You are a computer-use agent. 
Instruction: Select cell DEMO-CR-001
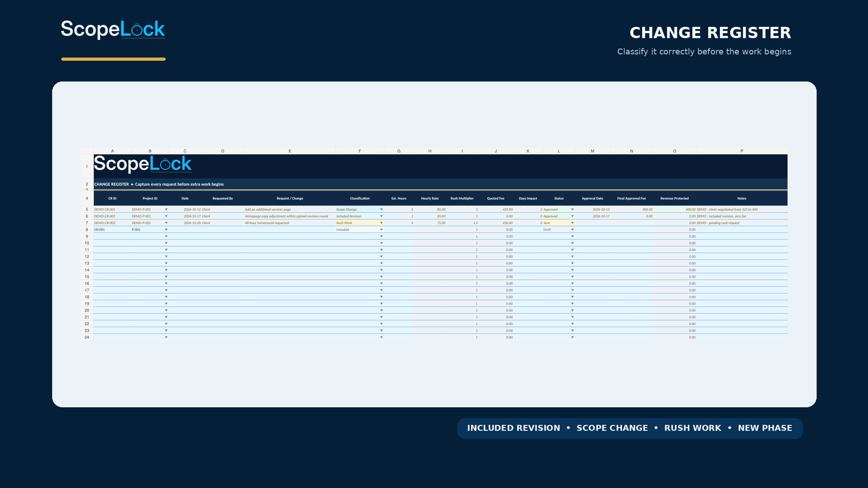click(x=112, y=209)
